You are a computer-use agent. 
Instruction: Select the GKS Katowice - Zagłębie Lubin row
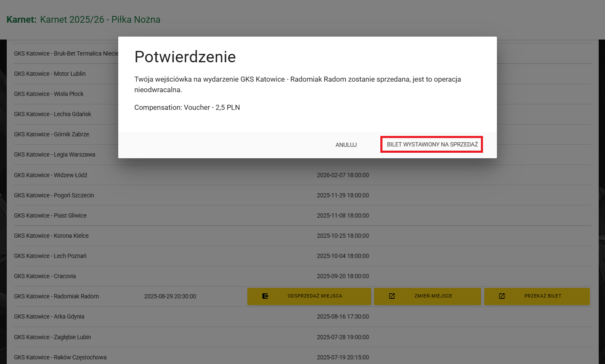(53, 337)
